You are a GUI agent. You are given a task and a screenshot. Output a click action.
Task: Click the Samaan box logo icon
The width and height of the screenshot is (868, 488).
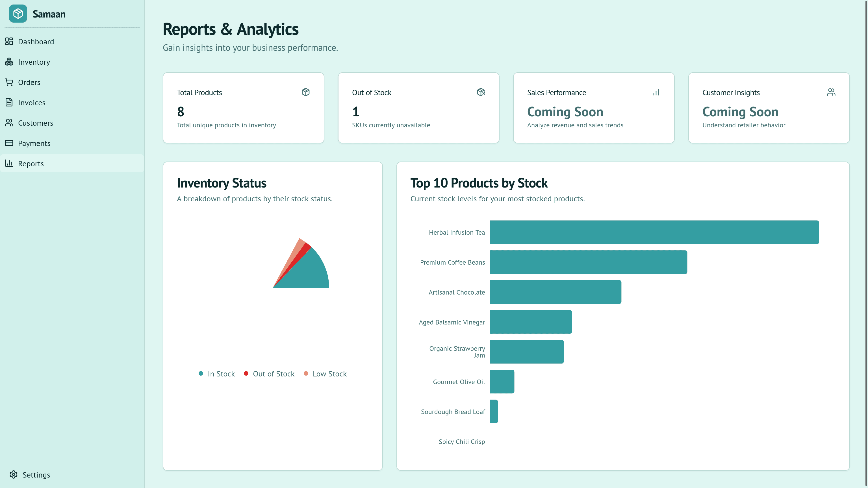coord(18,14)
